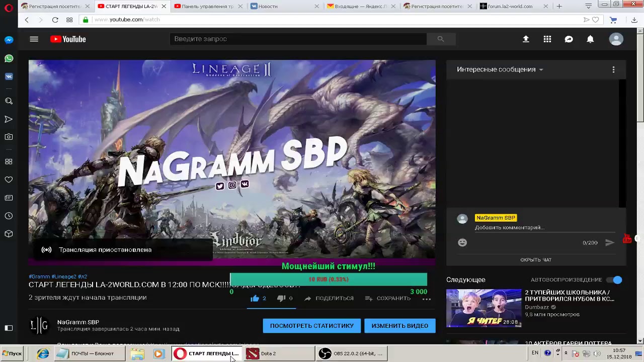Click СКРЫТЬ ЧАТ hide chat
The height and width of the screenshot is (362, 644).
pos(536,260)
